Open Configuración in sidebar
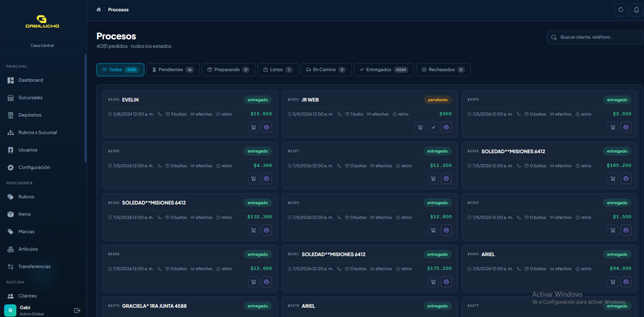 coord(43,168)
